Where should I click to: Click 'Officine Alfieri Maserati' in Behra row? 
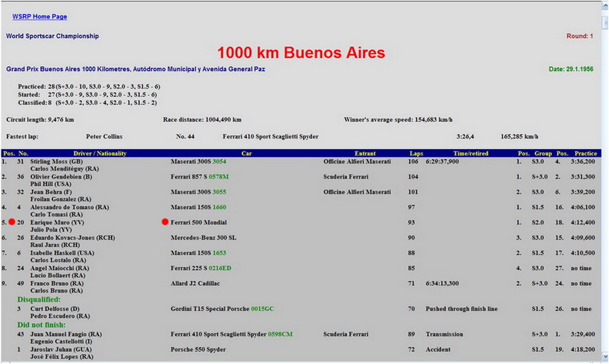357,192
